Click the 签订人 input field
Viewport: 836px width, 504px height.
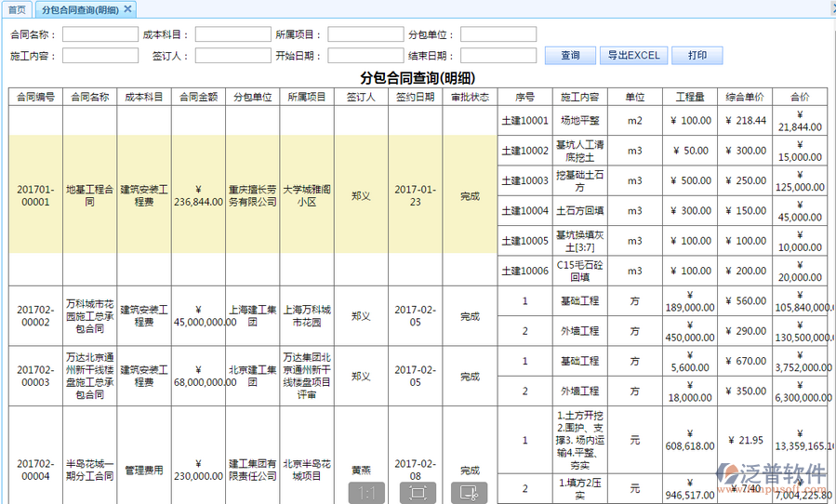(x=232, y=56)
